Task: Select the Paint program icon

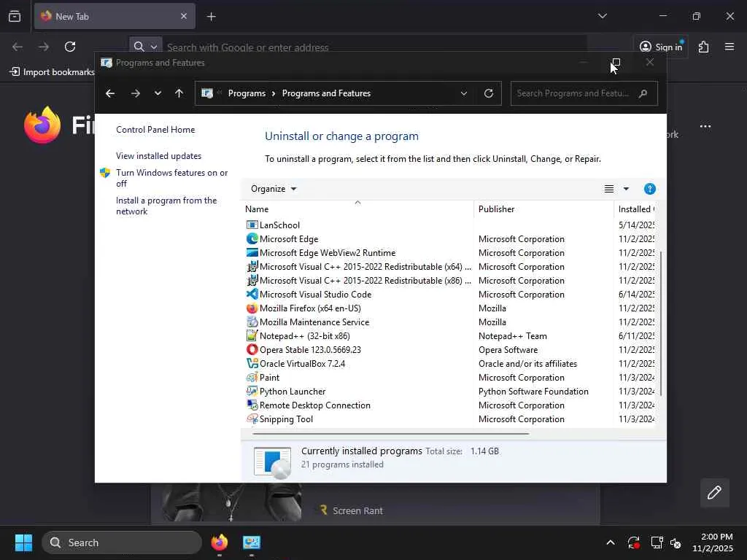Action: [252, 377]
